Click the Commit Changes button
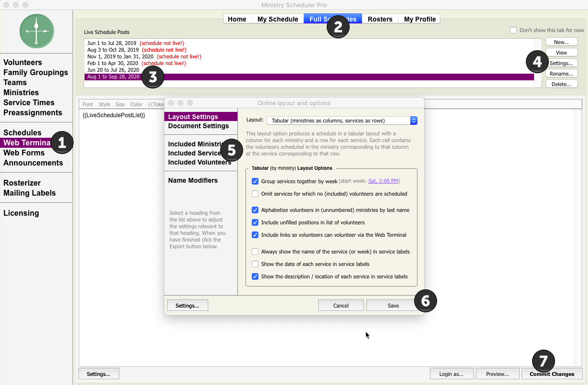Screen dimensions: 588x385 [x=552, y=374]
